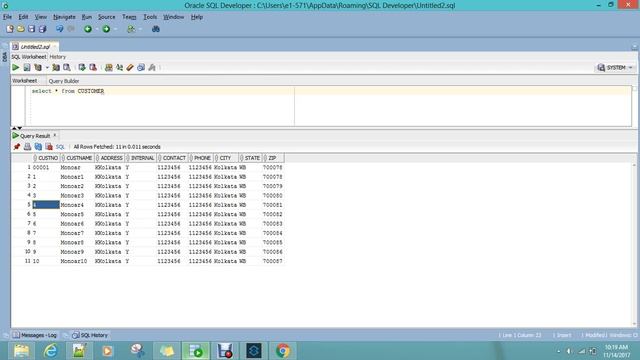Click the New file icon in main toolbar
Image resolution: width=640 pixels, height=360 pixels.
point(10,29)
